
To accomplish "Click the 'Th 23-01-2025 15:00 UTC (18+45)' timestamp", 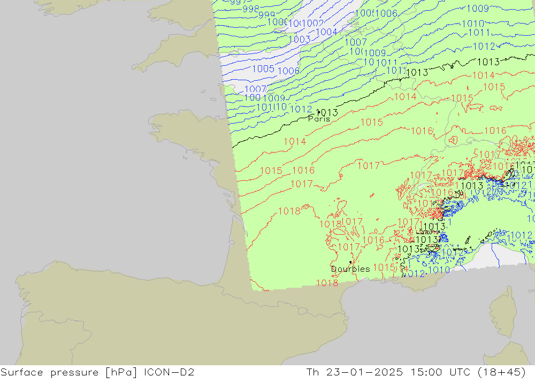I will [416, 372].
